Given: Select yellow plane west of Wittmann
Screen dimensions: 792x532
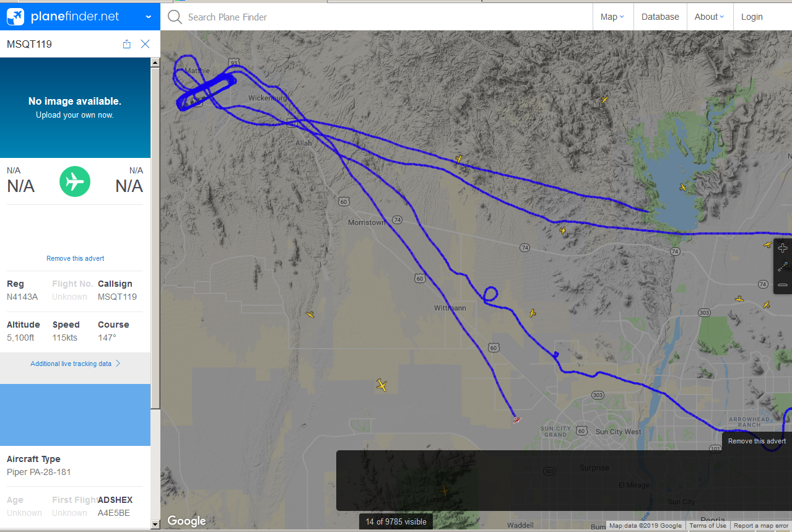Looking at the screenshot, I should coord(310,315).
